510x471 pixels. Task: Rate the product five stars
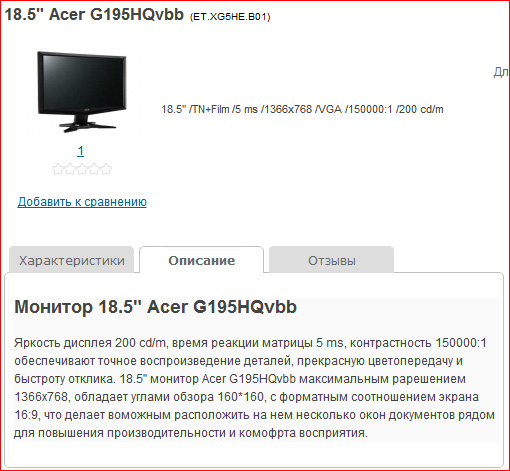[106, 169]
